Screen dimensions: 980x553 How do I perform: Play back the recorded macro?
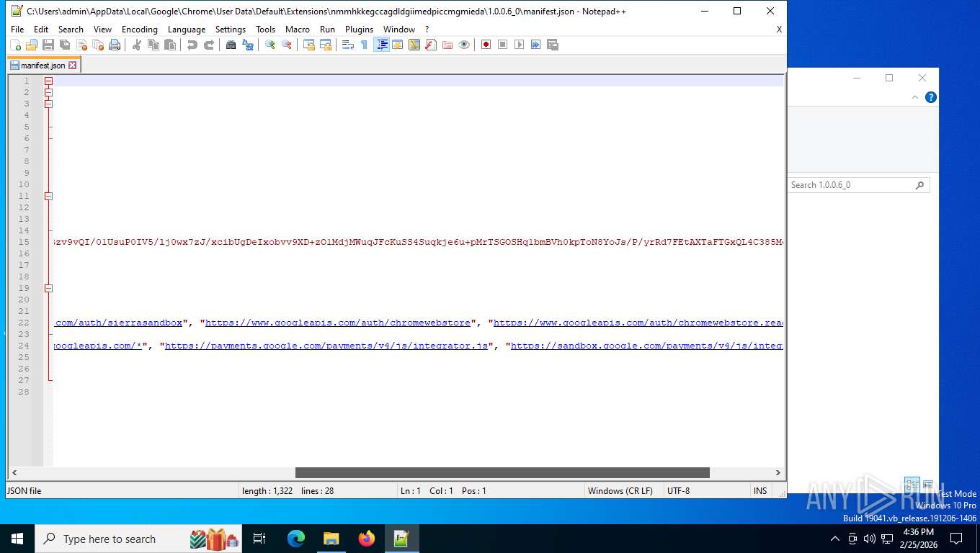(519, 45)
